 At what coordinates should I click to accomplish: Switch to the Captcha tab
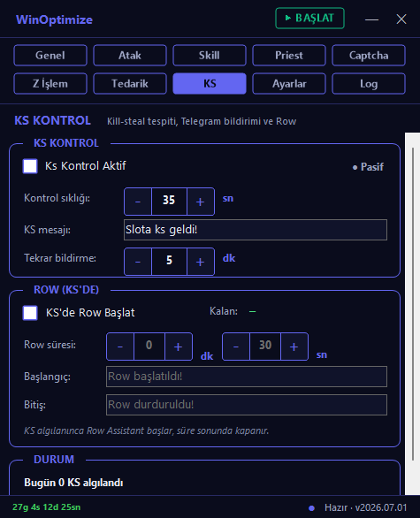369,55
